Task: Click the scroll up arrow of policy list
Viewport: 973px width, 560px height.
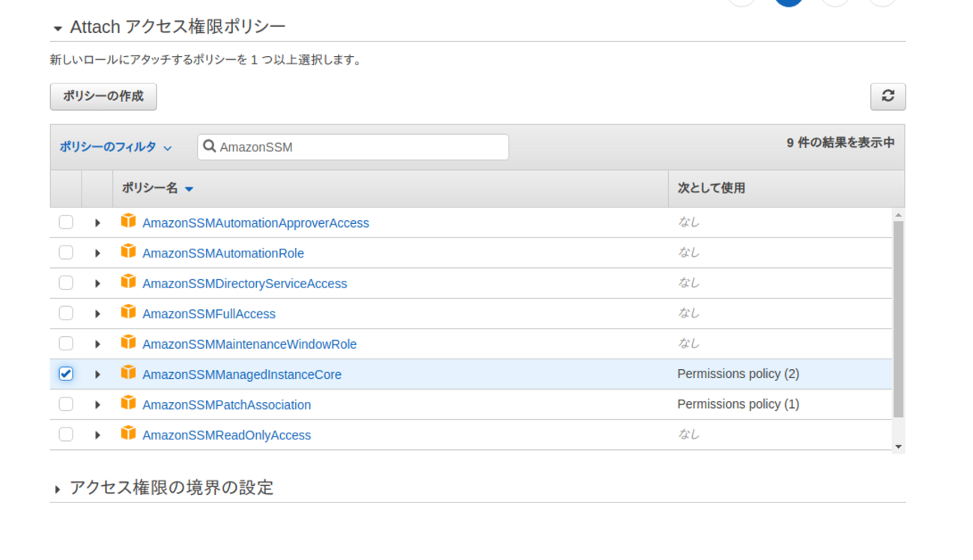Action: tap(898, 215)
